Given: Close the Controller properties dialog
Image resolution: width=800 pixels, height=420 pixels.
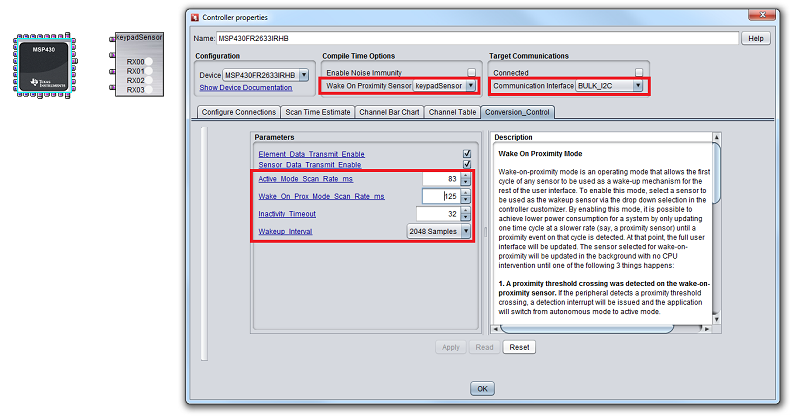Looking at the screenshot, I should [x=765, y=17].
